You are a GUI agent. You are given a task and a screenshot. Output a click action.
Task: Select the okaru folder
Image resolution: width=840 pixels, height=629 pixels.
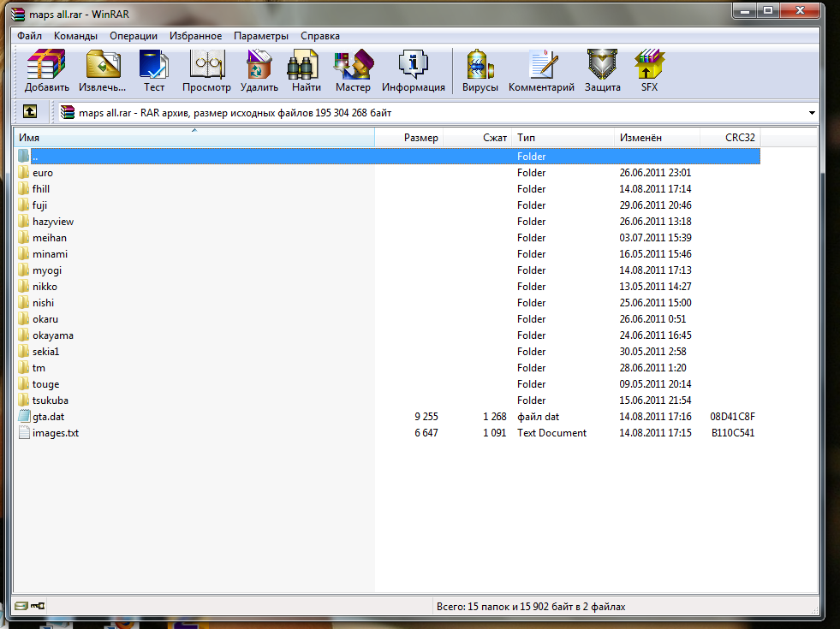click(x=45, y=319)
